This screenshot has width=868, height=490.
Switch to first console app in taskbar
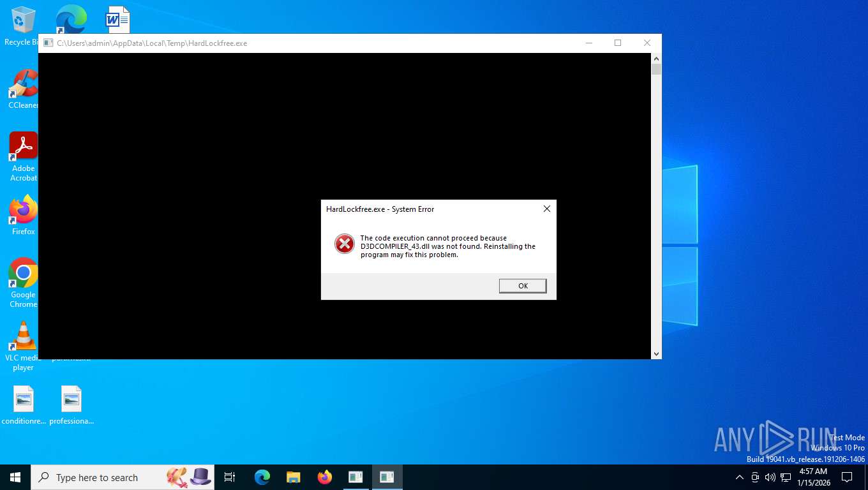pyautogui.click(x=355, y=477)
